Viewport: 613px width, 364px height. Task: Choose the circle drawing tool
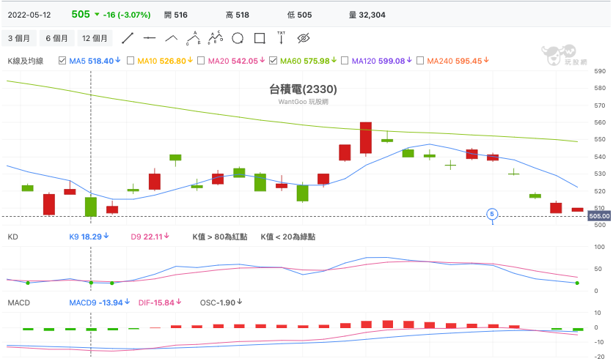click(x=238, y=38)
